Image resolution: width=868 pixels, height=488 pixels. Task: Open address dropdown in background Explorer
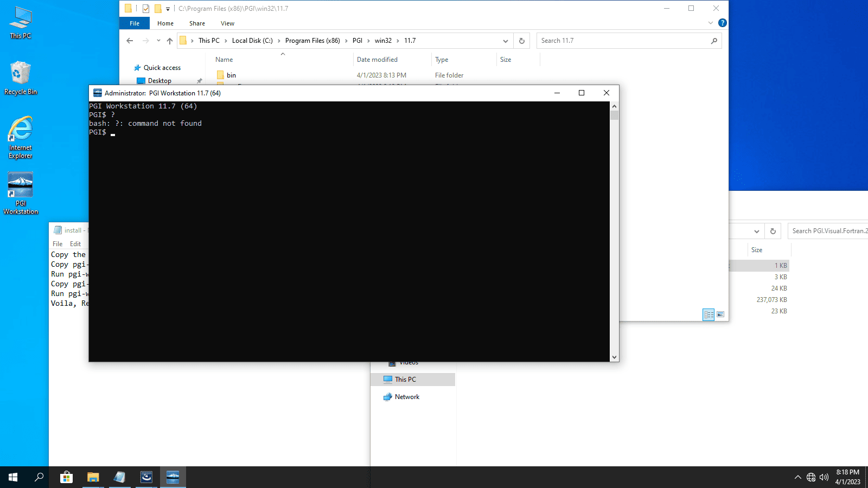[757, 231]
